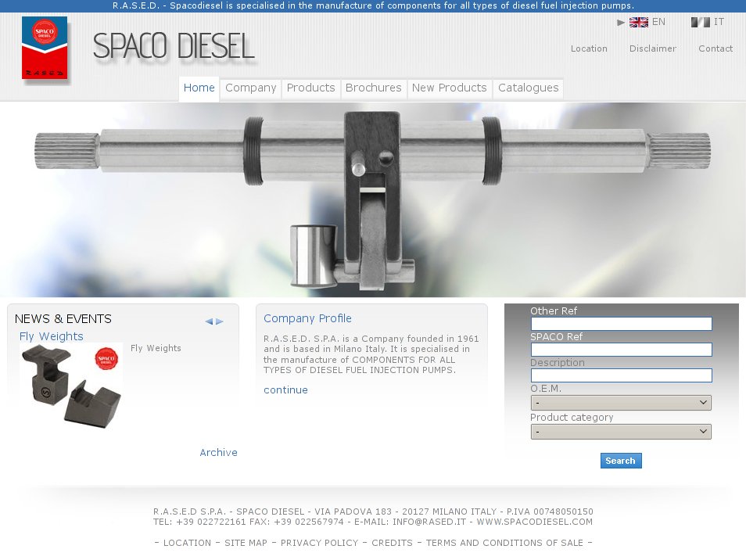The height and width of the screenshot is (560, 746).
Task: Focus the Description input field
Action: pyautogui.click(x=621, y=375)
